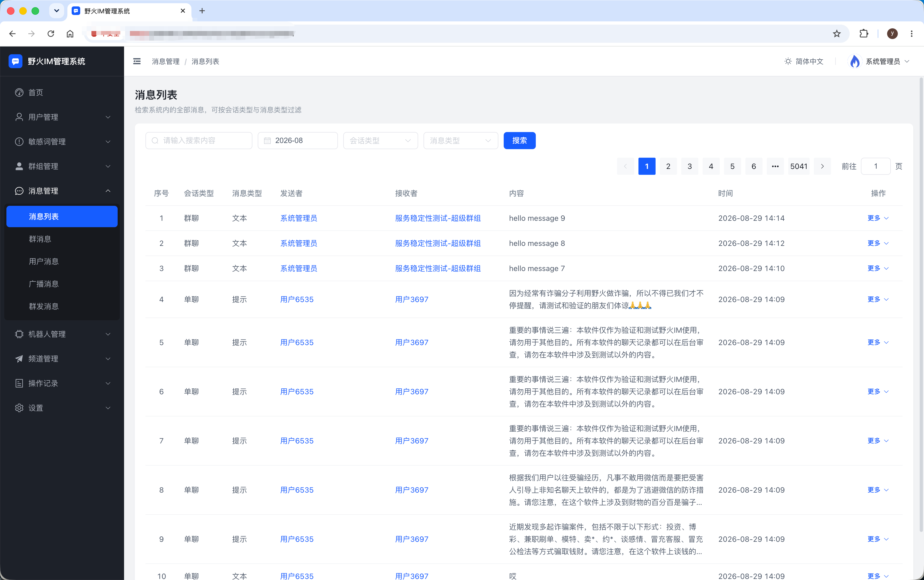Expand 操作记录 sidebar menu

click(x=62, y=383)
